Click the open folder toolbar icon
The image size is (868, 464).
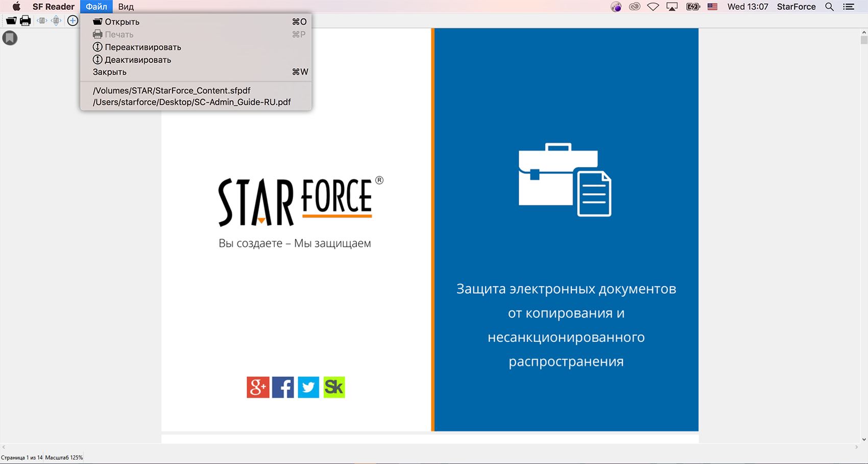[x=11, y=21]
